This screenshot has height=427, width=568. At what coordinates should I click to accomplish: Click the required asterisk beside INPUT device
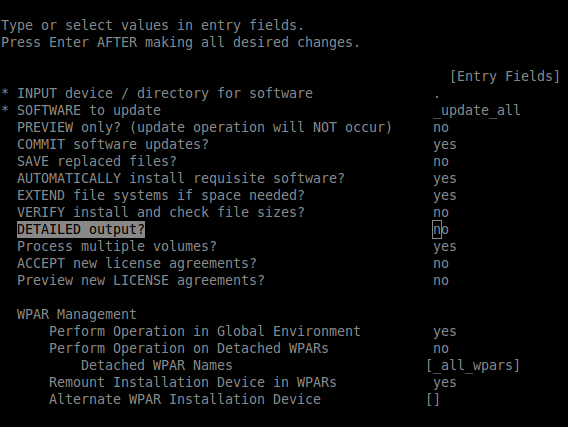tap(5, 92)
